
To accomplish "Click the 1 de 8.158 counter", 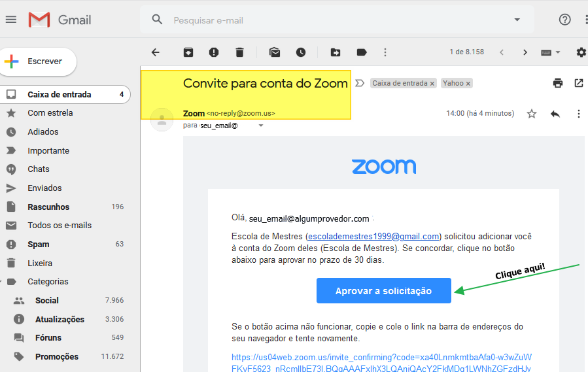I will [x=467, y=52].
